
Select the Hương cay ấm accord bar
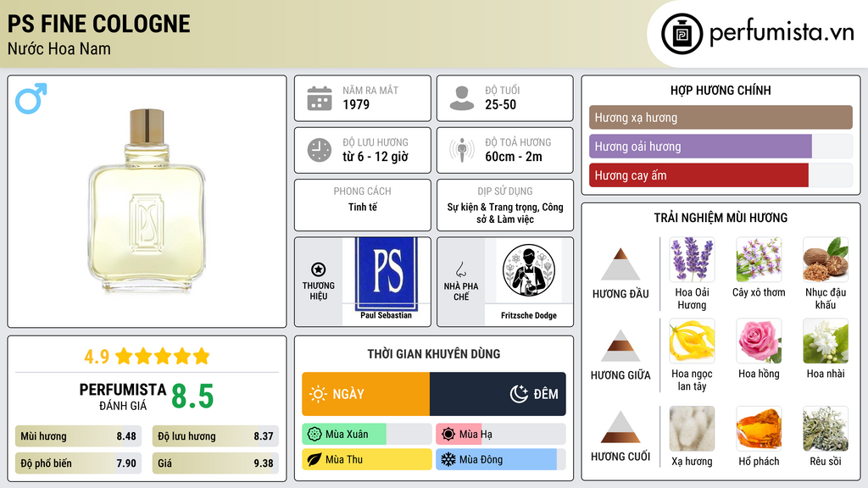(x=721, y=175)
